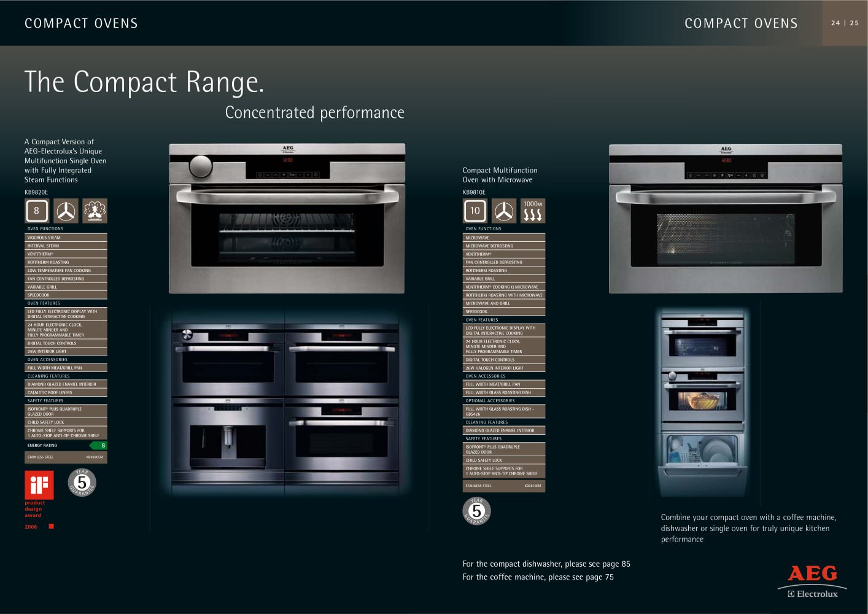Click the 'CATALYTIC ROOF LINERS' section's 'CLEANING FEATURES' heading
The height and width of the screenshot is (614, 868).
[x=48, y=376]
